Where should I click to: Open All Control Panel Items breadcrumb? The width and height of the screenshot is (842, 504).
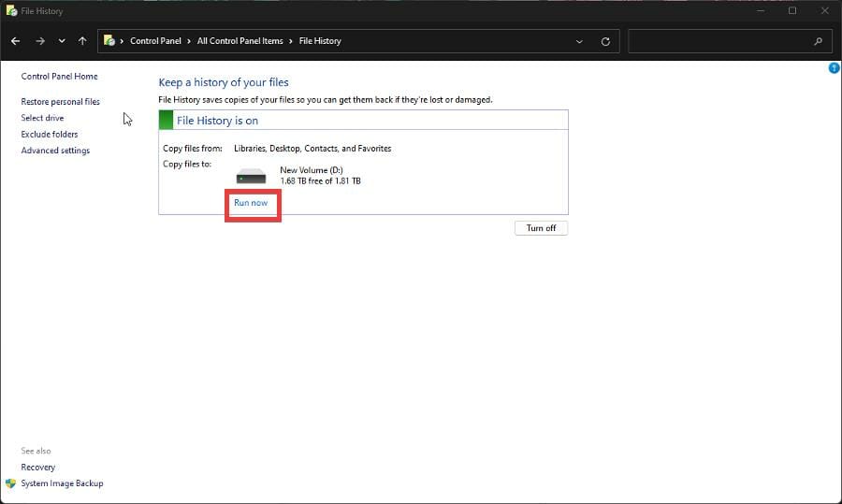[x=240, y=41]
